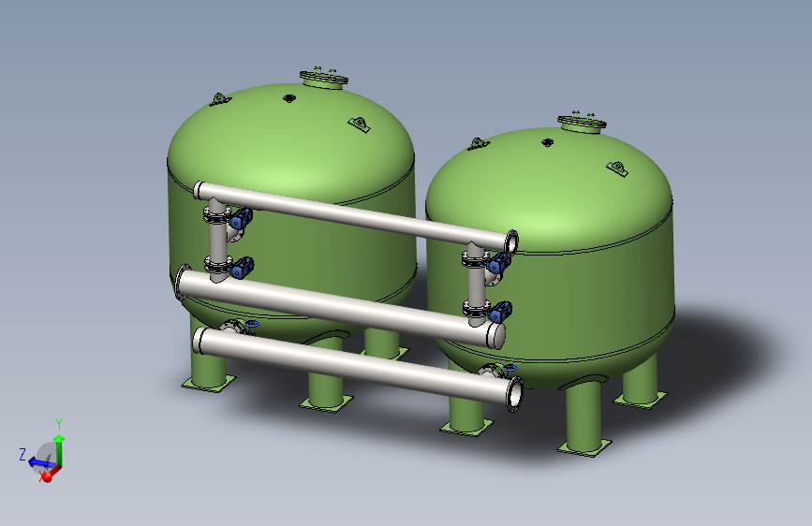Viewport: 812px width, 526px height.
Task: Select the right tank's gray vertical riser pipe
Action: (476, 286)
